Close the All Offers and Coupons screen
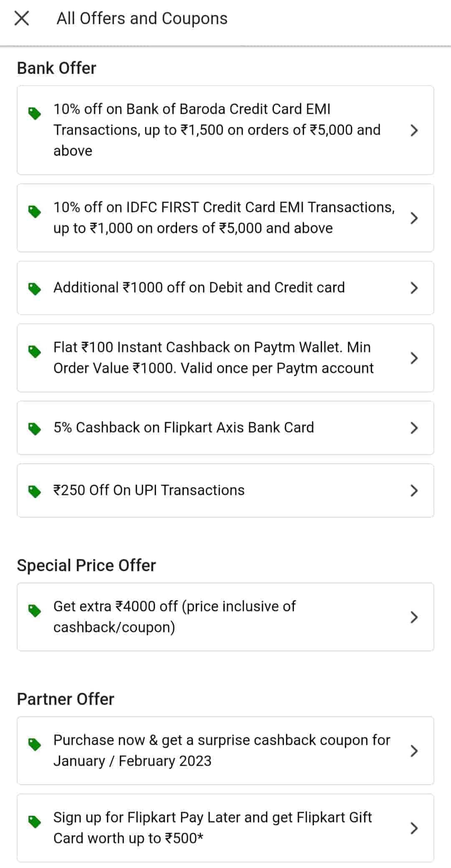This screenshot has width=451, height=868. [x=22, y=18]
